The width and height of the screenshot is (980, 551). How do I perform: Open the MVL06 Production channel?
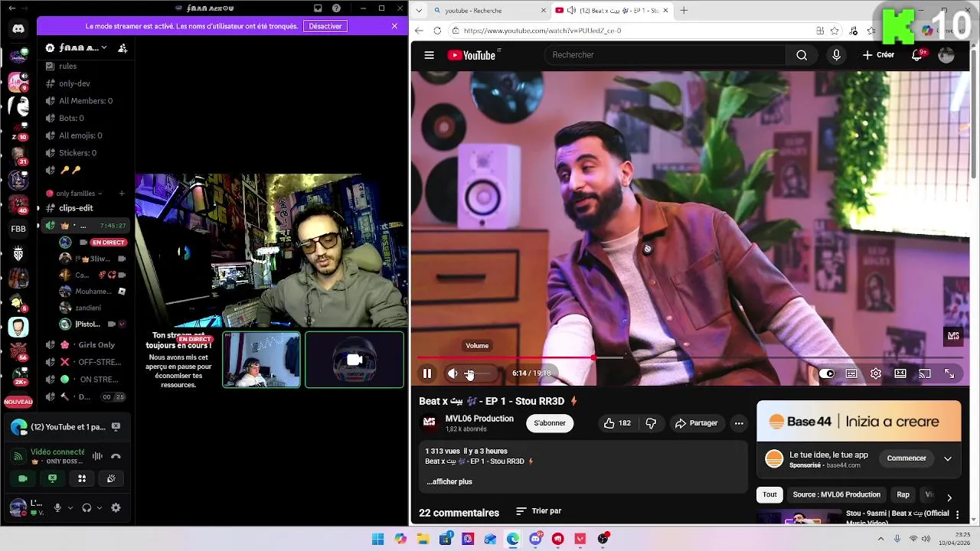(x=479, y=419)
